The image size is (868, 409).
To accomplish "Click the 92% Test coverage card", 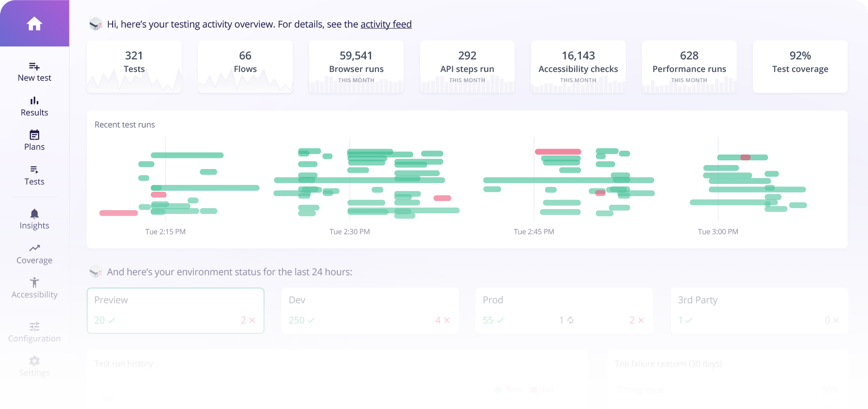I will 799,66.
